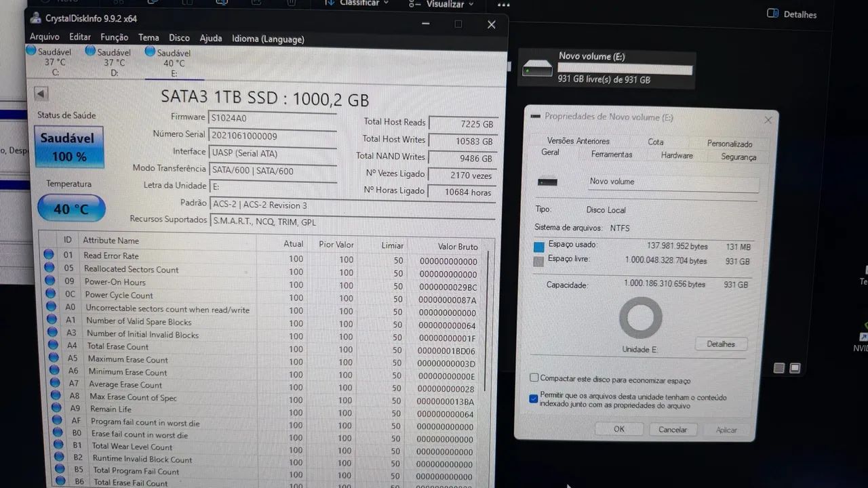Click status circle for Reallocated Sectors Count
The image size is (868, 488).
pos(49,268)
